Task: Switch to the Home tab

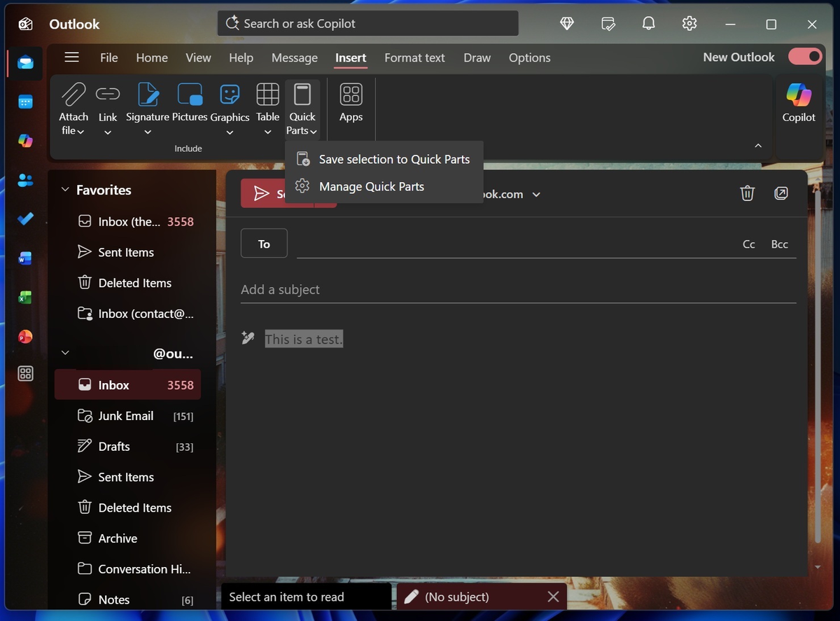Action: pos(152,57)
